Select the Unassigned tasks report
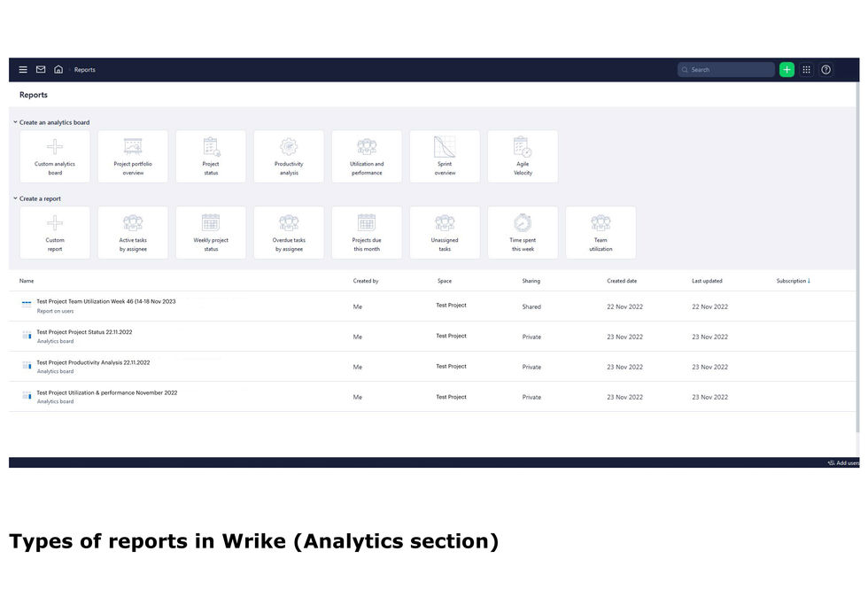The width and height of the screenshot is (868, 613). point(445,233)
